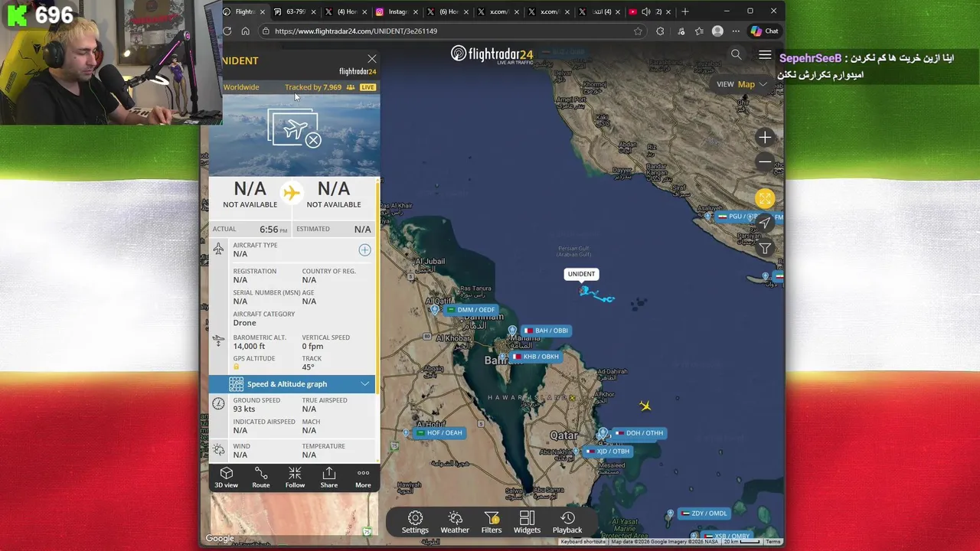
Task: Open browser settings and more menu
Action: 736,31
